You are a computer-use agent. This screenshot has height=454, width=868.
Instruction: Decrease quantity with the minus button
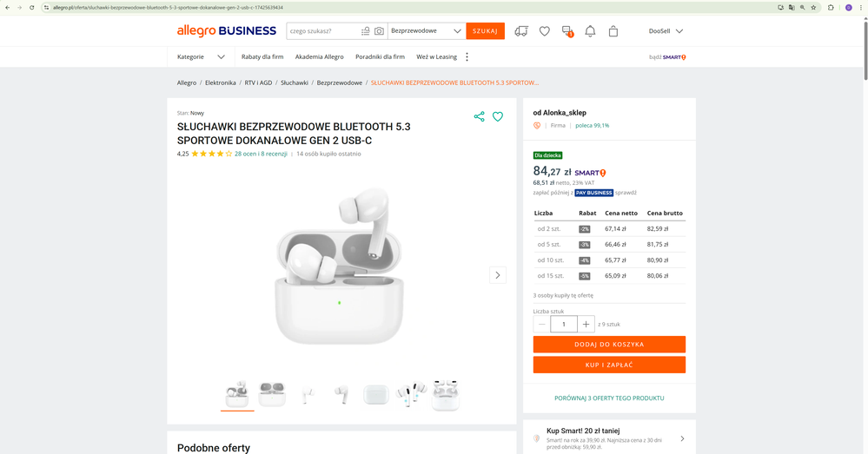pyautogui.click(x=542, y=324)
